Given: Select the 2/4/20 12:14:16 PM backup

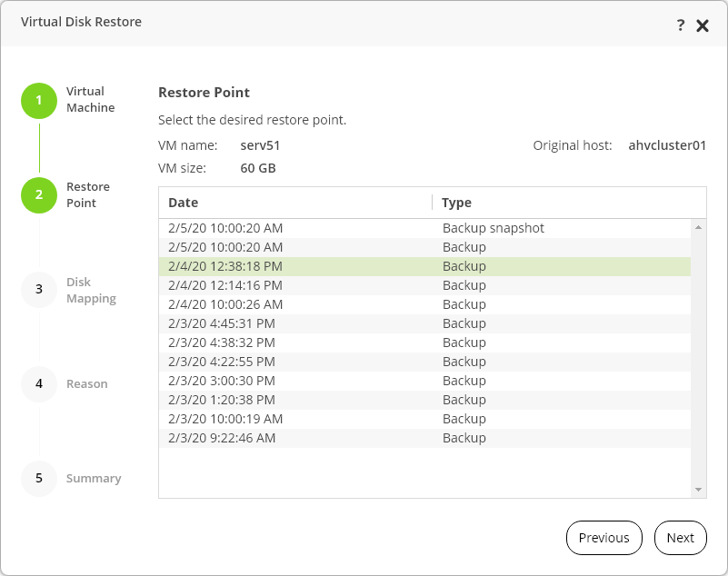Looking at the screenshot, I should click(425, 285).
